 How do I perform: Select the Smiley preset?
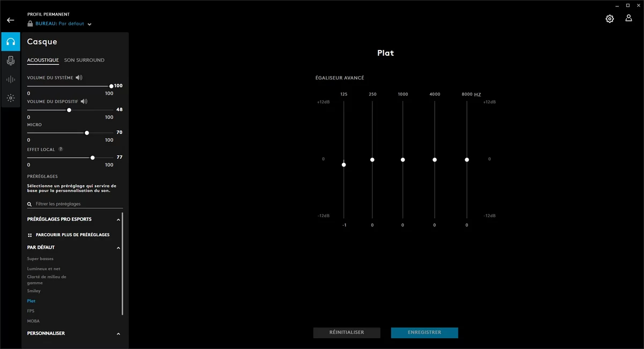click(x=34, y=291)
